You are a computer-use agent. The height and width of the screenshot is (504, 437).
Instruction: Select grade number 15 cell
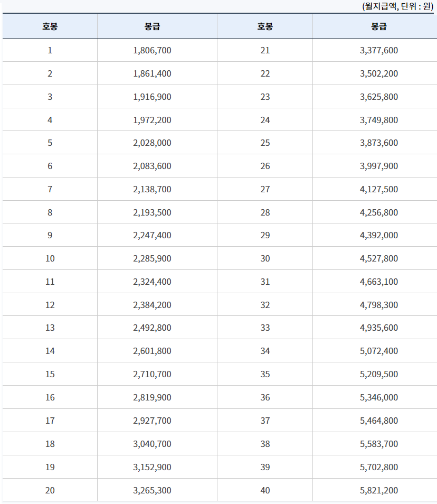(x=50, y=374)
